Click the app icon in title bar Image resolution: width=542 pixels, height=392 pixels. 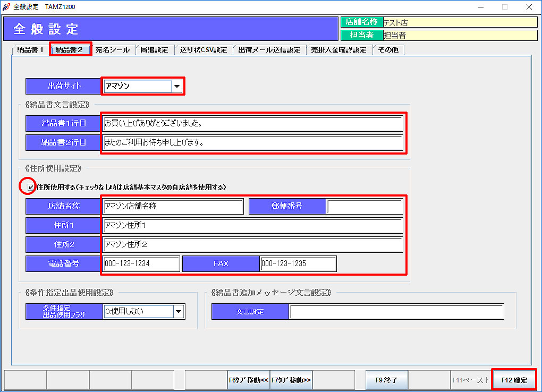tap(6, 7)
